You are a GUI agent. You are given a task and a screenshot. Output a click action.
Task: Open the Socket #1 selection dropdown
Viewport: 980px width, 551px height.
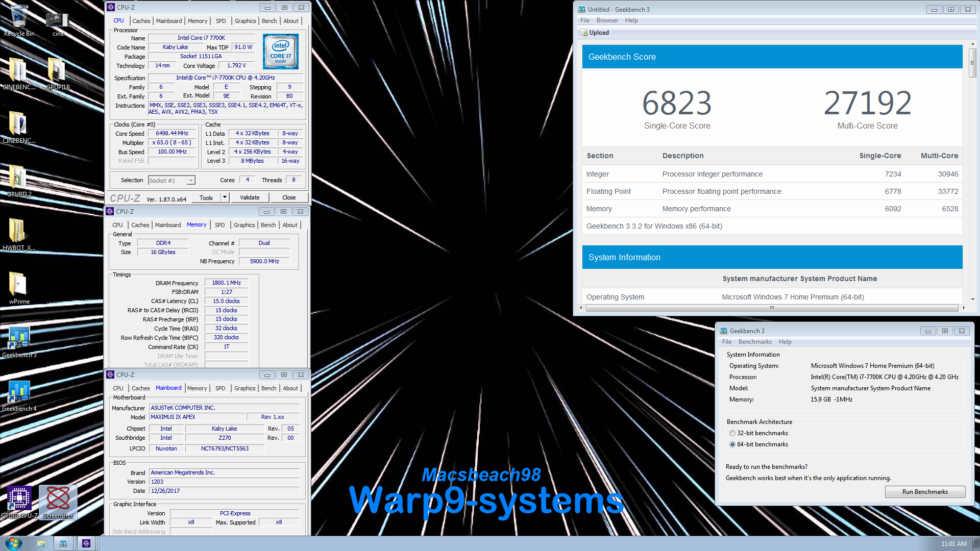[171, 180]
